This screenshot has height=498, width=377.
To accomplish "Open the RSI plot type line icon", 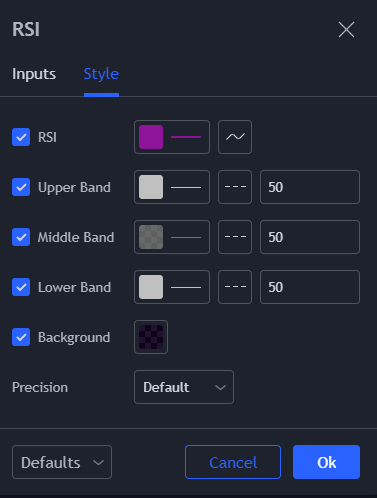I will point(235,137).
